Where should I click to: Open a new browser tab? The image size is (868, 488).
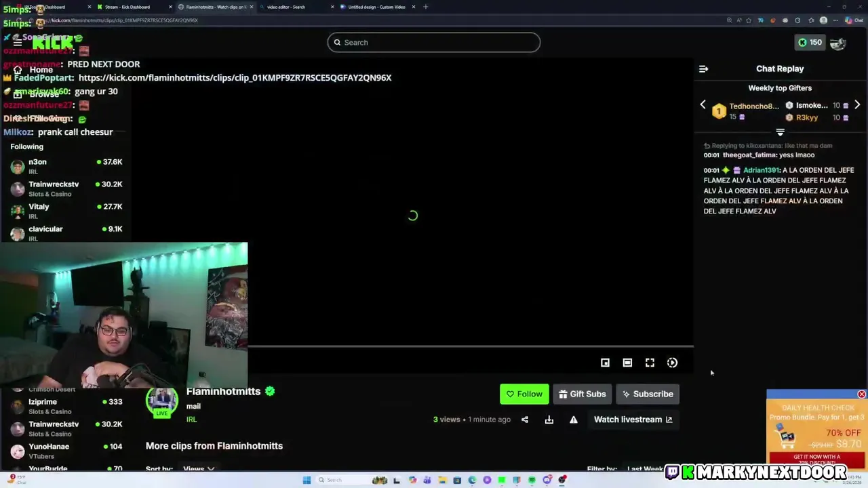[x=426, y=7]
